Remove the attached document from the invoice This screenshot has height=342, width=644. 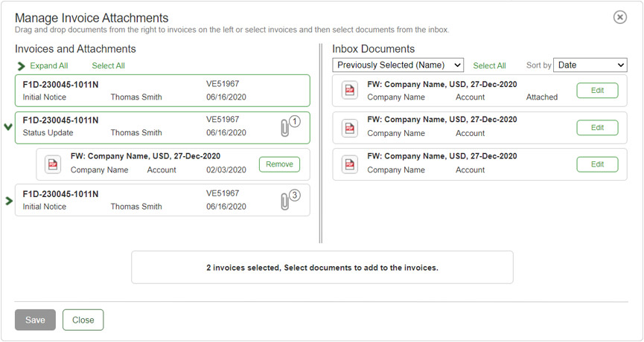pyautogui.click(x=279, y=164)
